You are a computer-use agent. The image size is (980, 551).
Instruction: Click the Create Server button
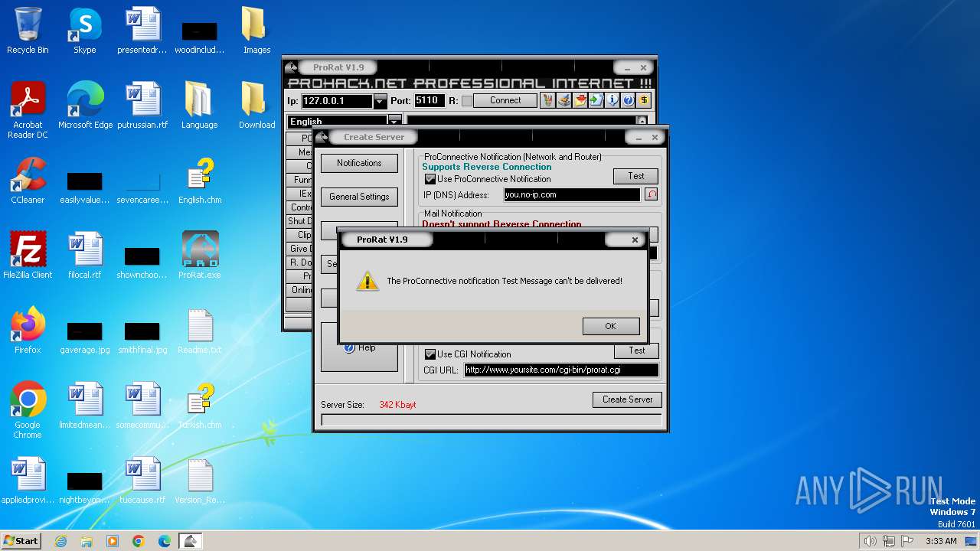628,399
